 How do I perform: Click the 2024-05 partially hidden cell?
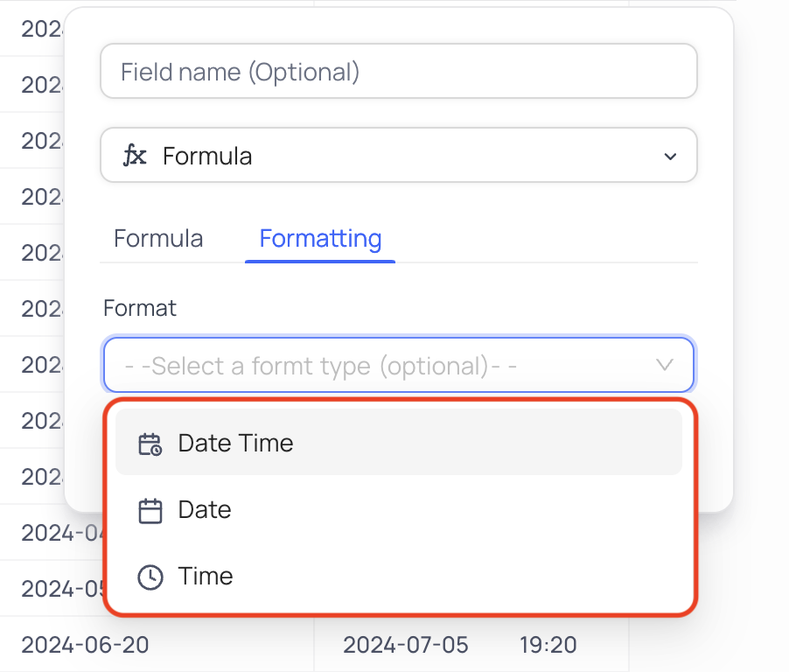63,589
